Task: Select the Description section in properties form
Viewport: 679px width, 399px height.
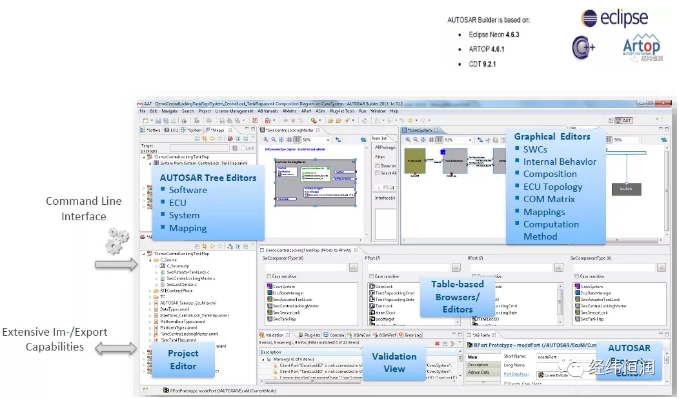Action: coord(478,365)
